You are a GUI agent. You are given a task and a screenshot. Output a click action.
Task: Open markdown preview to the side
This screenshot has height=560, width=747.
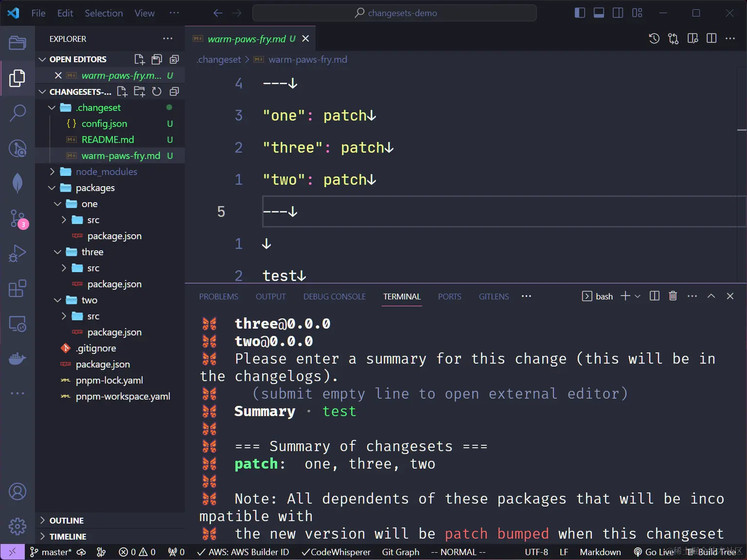tap(693, 38)
